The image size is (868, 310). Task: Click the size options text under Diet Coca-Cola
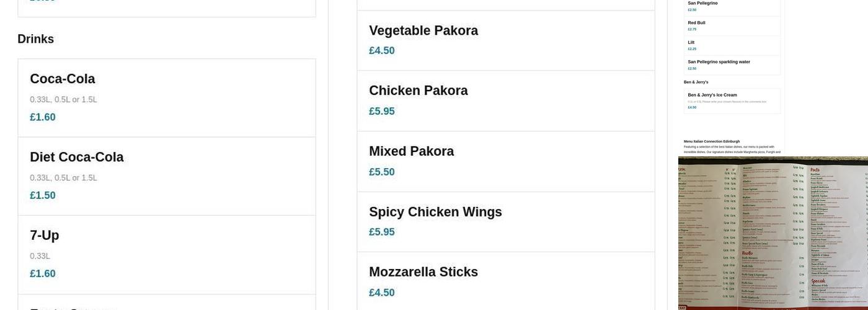coord(63,178)
